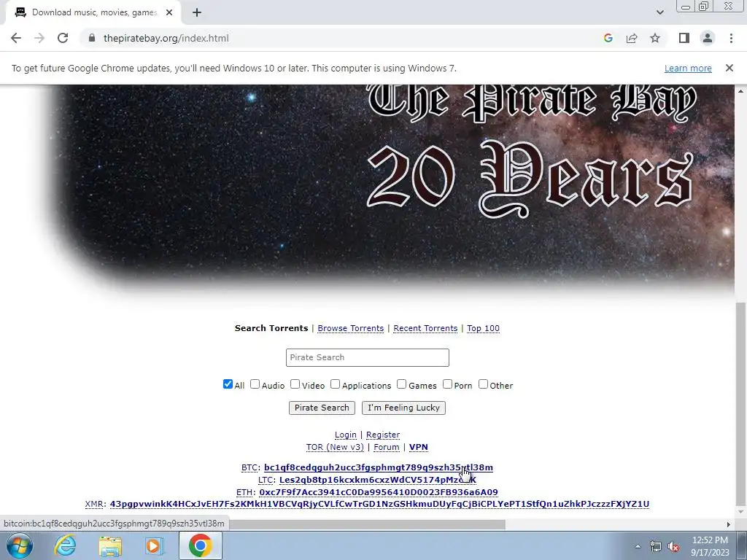Dismiss the Chrome update notice
The width and height of the screenshot is (747, 560).
click(729, 68)
